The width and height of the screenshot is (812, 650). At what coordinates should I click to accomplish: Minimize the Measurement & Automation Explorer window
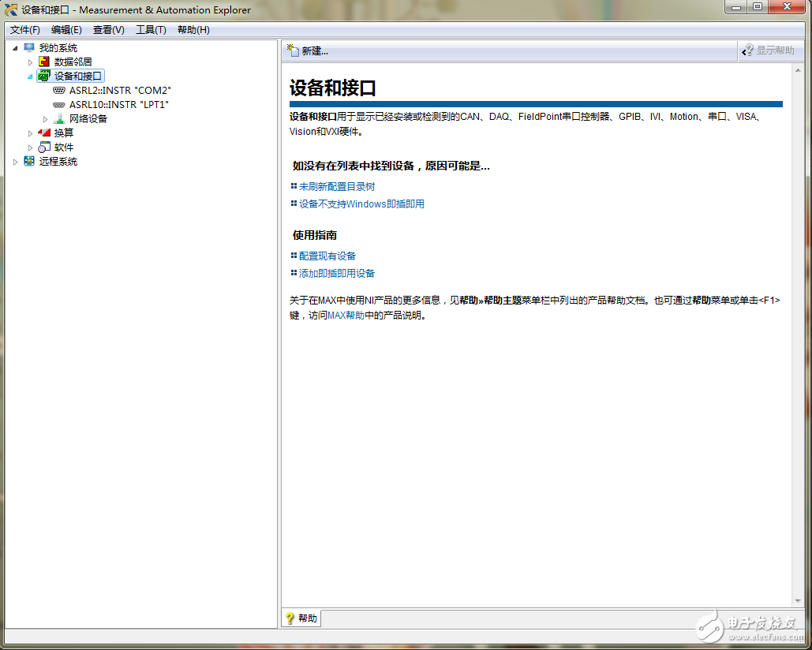(736, 7)
